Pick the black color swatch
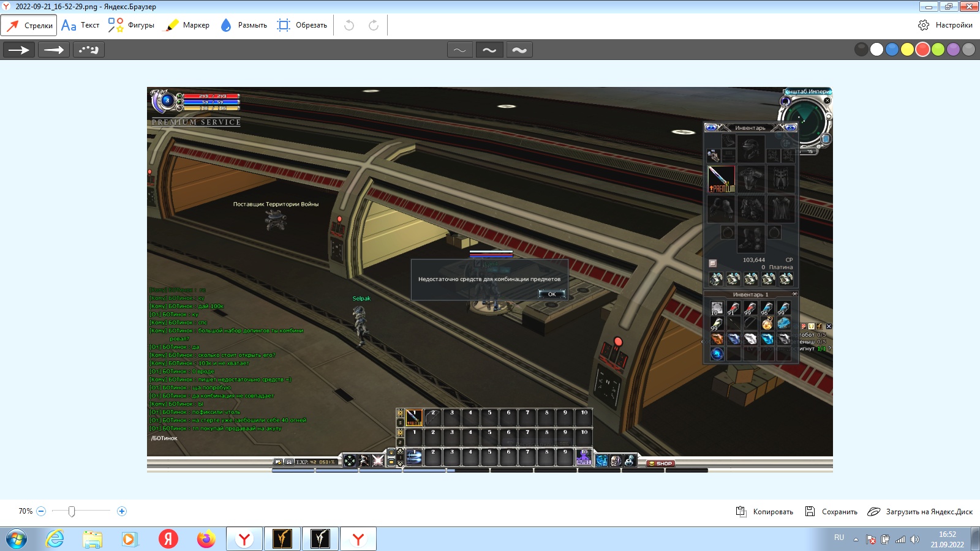Viewport: 980px width, 551px height. click(861, 50)
